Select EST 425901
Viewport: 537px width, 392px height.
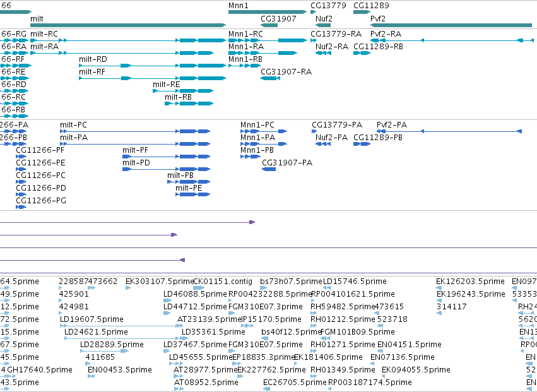click(74, 294)
